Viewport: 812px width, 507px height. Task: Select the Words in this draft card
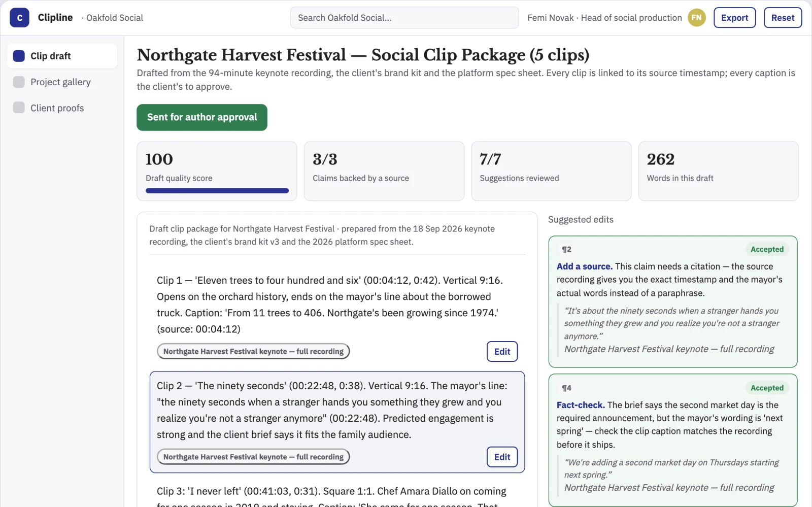[718, 171]
